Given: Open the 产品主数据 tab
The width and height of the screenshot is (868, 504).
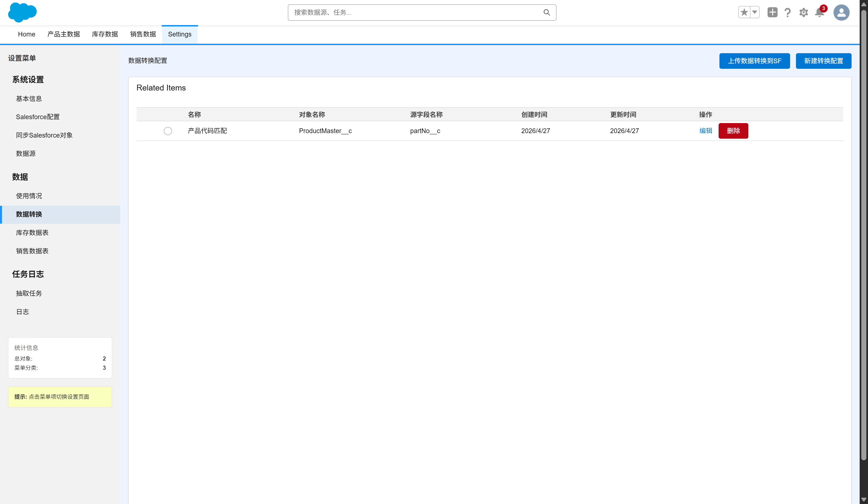Looking at the screenshot, I should pyautogui.click(x=63, y=34).
